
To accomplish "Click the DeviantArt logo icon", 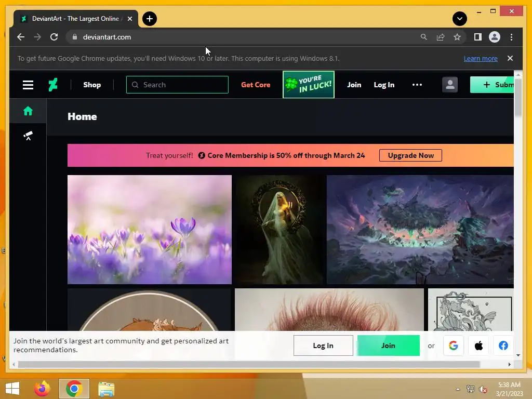I will (x=53, y=85).
